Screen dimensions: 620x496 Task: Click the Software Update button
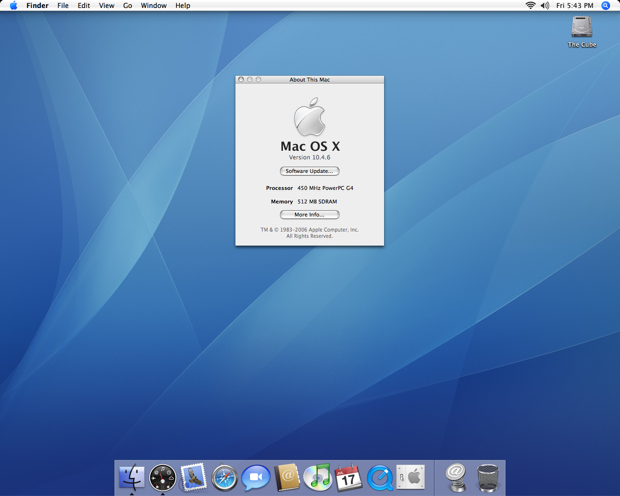pos(310,171)
